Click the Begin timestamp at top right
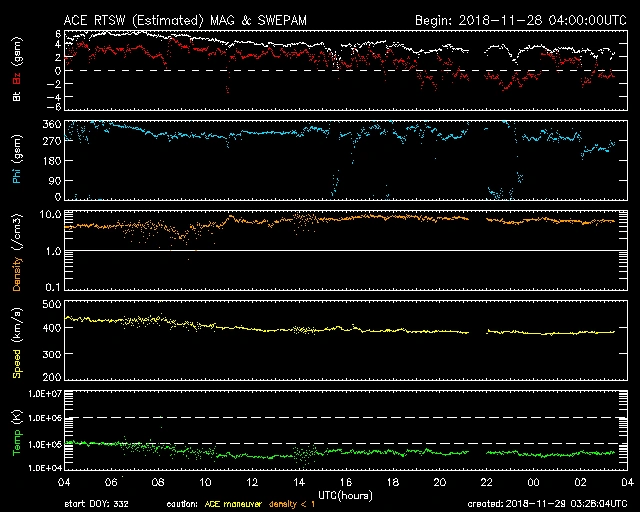Viewport: 640px width, 512px height. pos(519,20)
